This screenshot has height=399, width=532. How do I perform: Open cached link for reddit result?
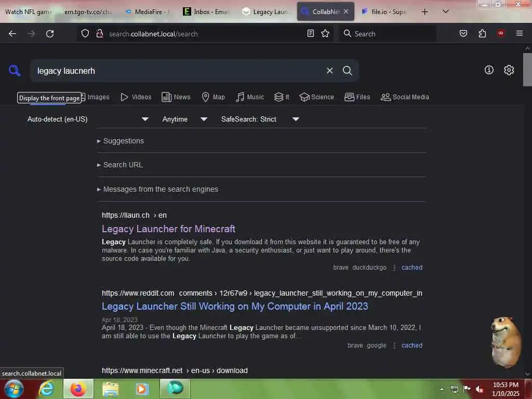coord(412,345)
